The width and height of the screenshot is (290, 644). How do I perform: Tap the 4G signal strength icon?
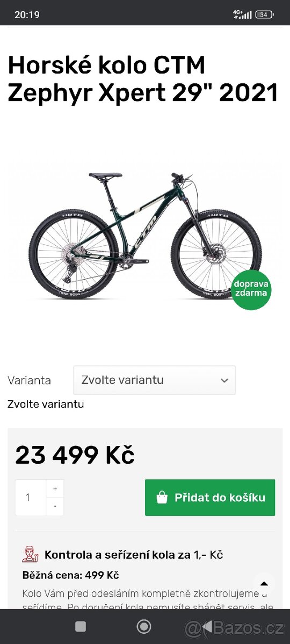point(242,14)
